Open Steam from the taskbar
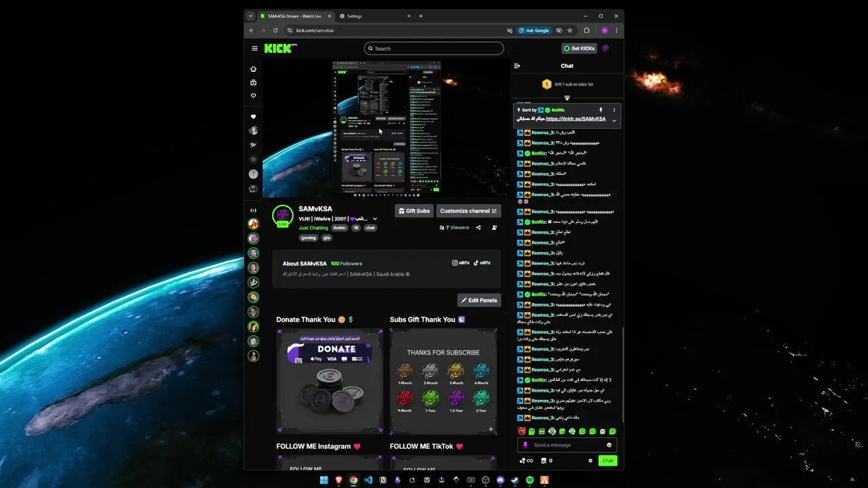Viewport: 868px width, 488px height. pyautogui.click(x=515, y=480)
